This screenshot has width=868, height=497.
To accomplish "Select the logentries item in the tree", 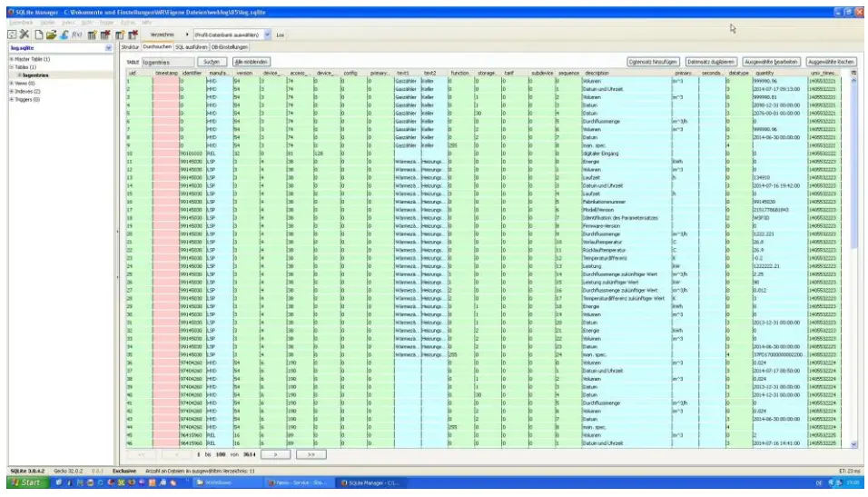I will [x=36, y=75].
